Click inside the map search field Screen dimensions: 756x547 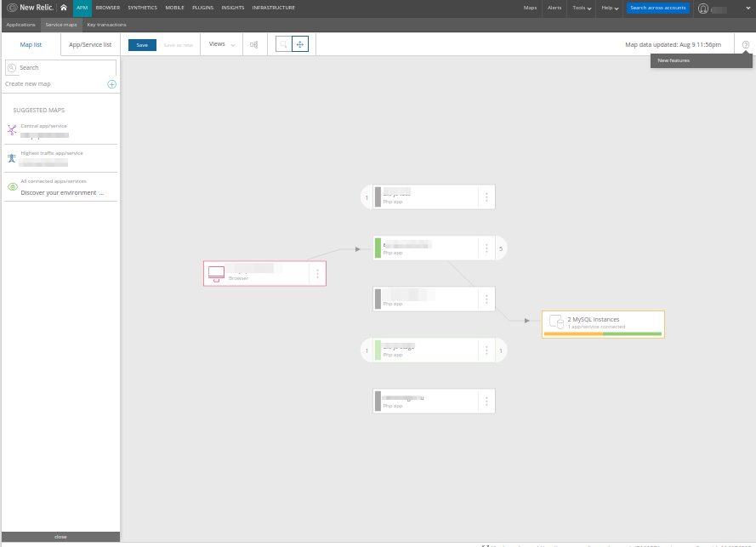pos(60,66)
